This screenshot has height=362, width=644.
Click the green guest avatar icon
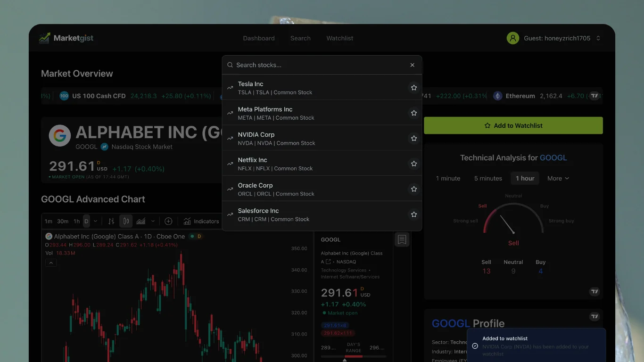[x=513, y=38]
